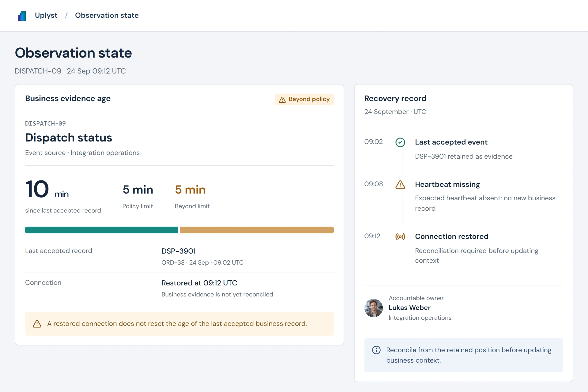588x392 pixels.
Task: Click ORD-38 · 24 Sep · 09:02 UTC text
Action: 202,262
